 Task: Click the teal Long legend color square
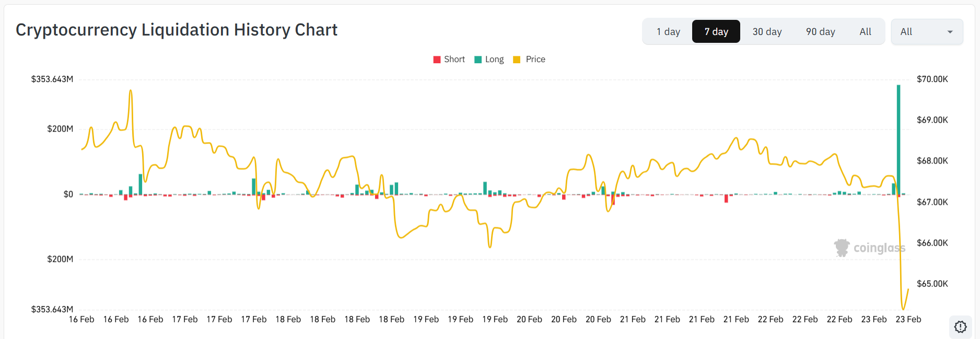pyautogui.click(x=477, y=59)
